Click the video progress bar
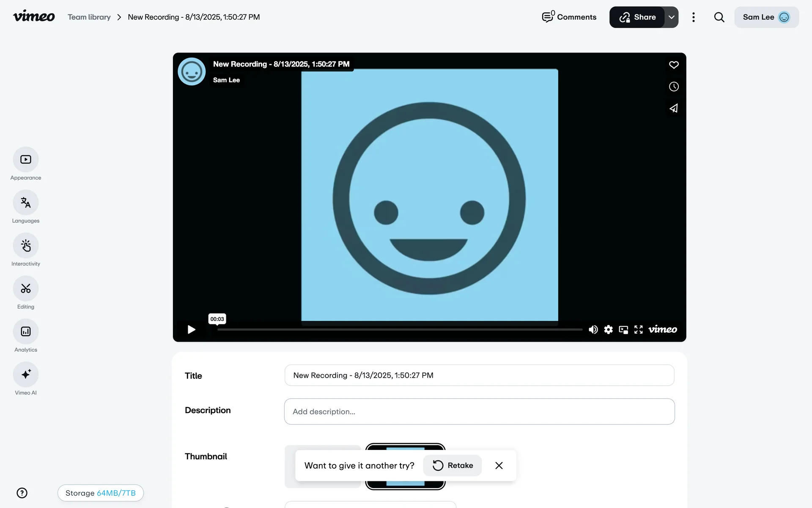Viewport: 812px width, 508px height. 400,329
